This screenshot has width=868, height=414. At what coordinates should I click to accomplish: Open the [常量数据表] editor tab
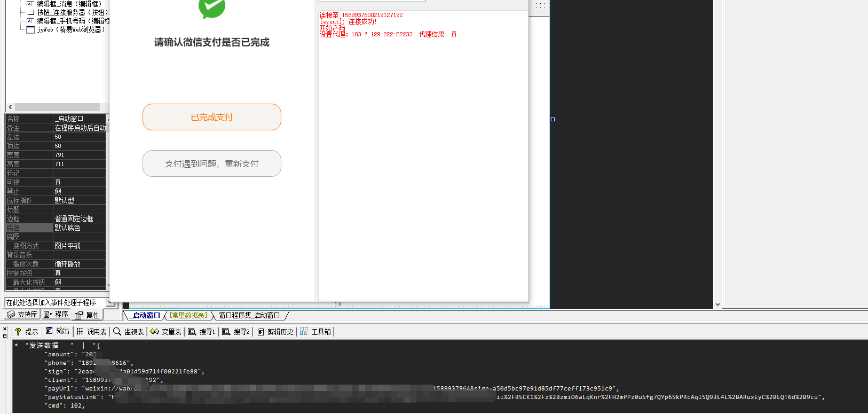[x=189, y=315]
